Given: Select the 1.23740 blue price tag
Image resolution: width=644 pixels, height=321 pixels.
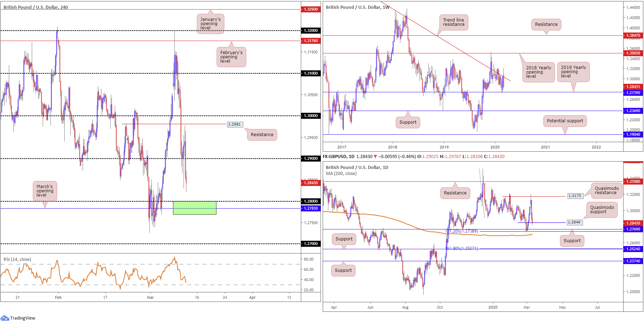Looking at the screenshot, I should 633,261.
